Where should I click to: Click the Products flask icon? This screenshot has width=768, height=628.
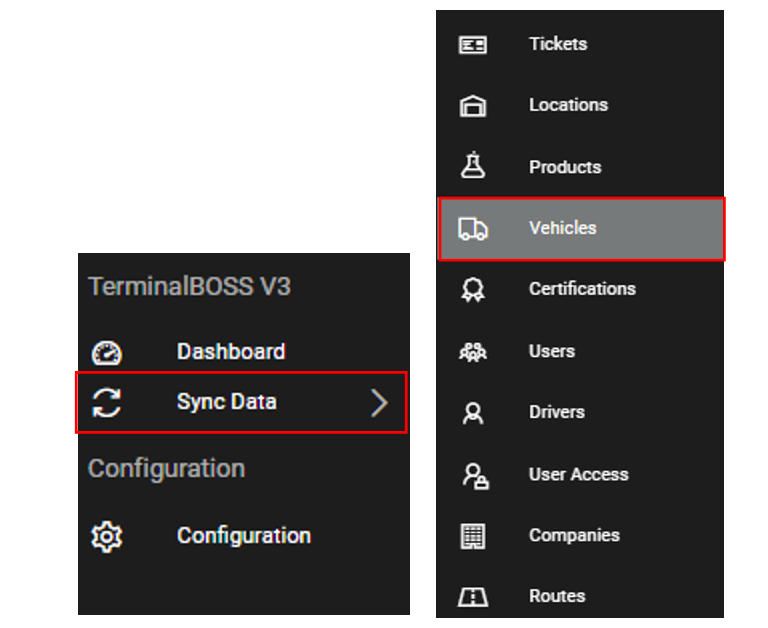tap(473, 165)
